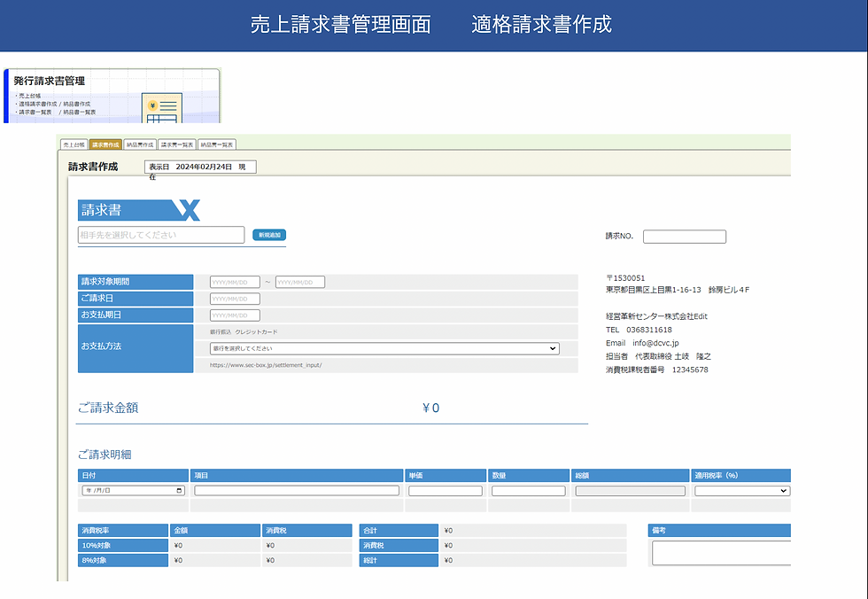
Task: Click the 相手先を選択してください field
Action: [161, 235]
